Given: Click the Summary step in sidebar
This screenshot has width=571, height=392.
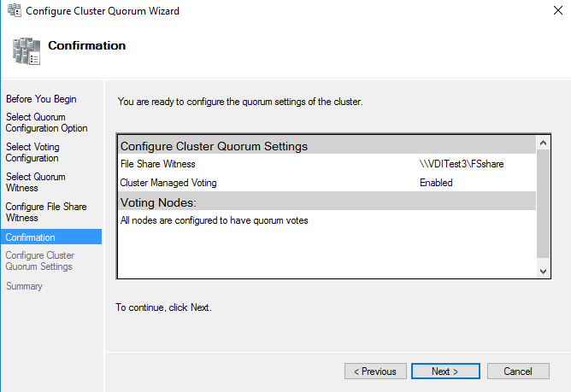Looking at the screenshot, I should click(x=24, y=286).
